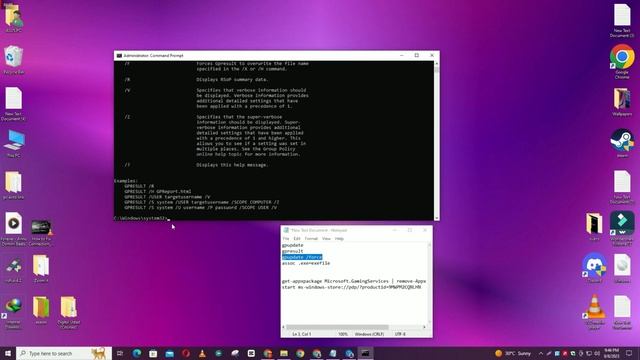Click the down arrow of Command Prompt scrollbar

point(437,218)
